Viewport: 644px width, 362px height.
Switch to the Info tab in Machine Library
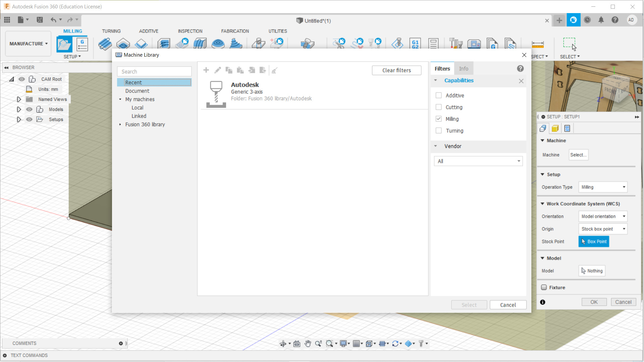click(x=464, y=69)
